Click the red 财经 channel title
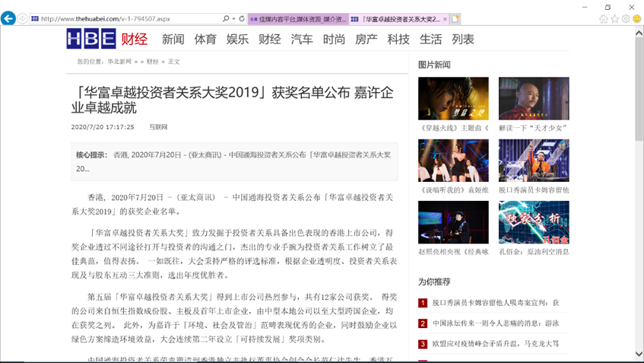Image resolution: width=644 pixels, height=363 pixels. click(134, 39)
